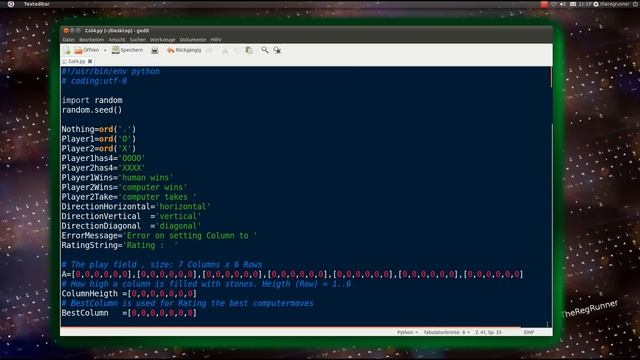Open find-and-replace icon
640x360 pixels.
pos(277,50)
